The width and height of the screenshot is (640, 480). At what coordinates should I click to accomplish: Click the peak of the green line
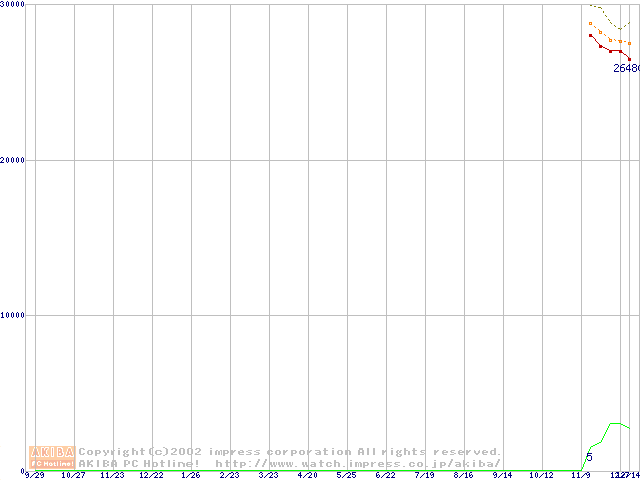615,423
